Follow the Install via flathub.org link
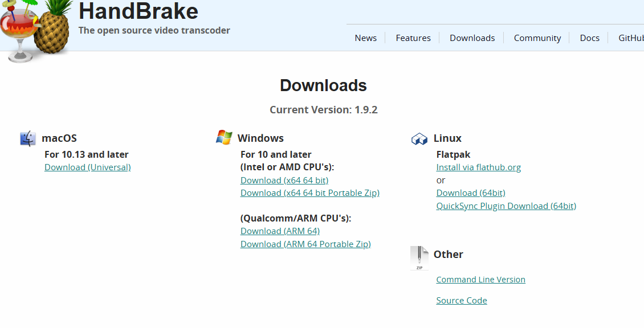 point(479,167)
